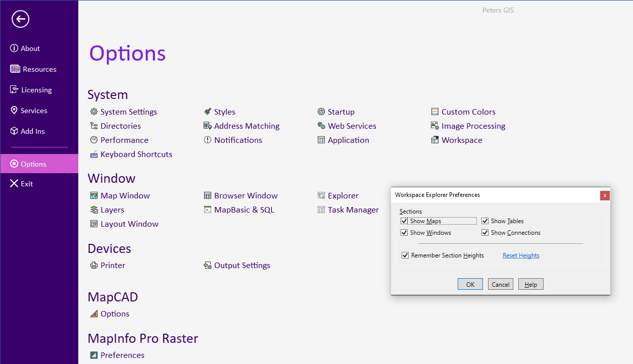Open the Image Processing options link
633x364 pixels.
coord(473,126)
